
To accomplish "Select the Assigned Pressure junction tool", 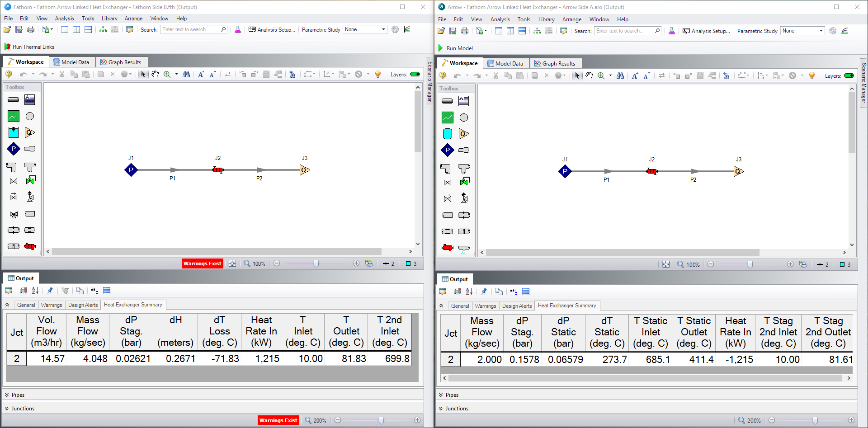I will (14, 149).
